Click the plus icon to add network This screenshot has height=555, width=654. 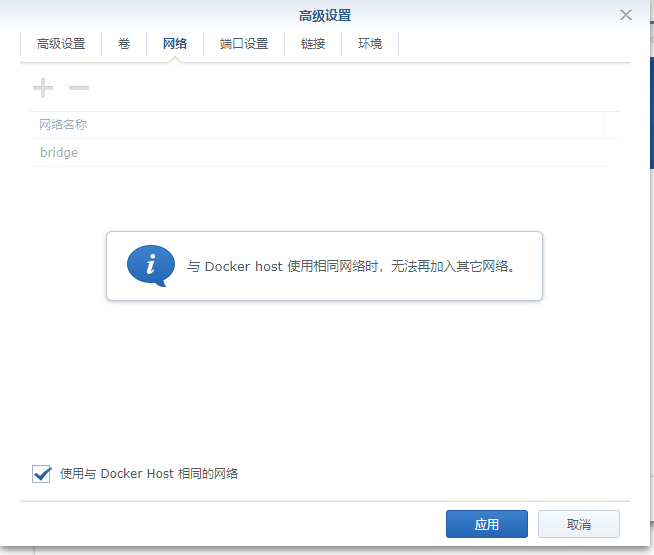point(43,88)
